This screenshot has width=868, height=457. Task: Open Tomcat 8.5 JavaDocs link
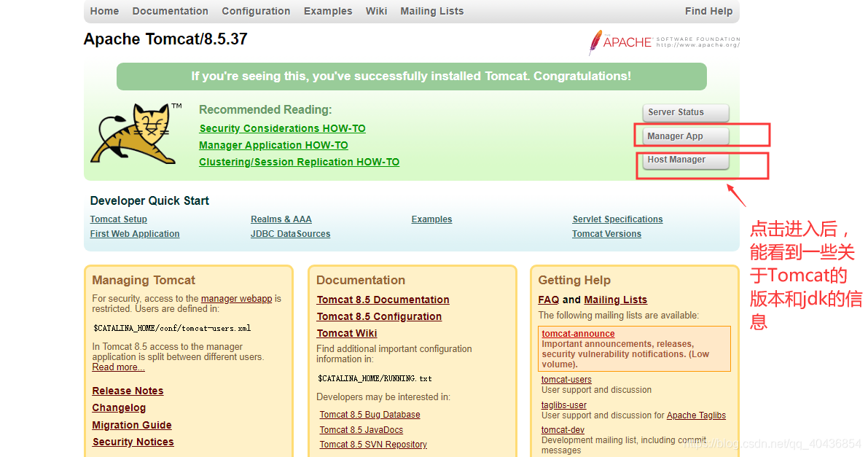coord(361,430)
